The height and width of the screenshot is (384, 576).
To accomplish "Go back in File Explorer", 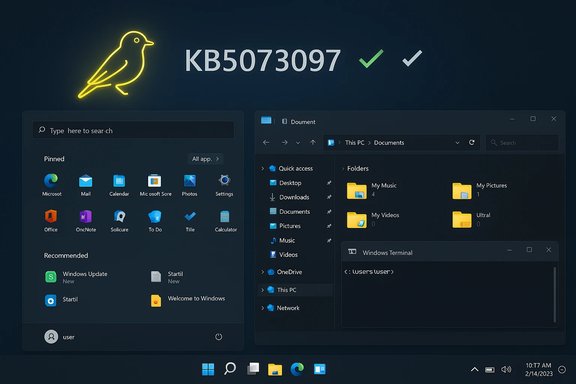I will tap(266, 143).
